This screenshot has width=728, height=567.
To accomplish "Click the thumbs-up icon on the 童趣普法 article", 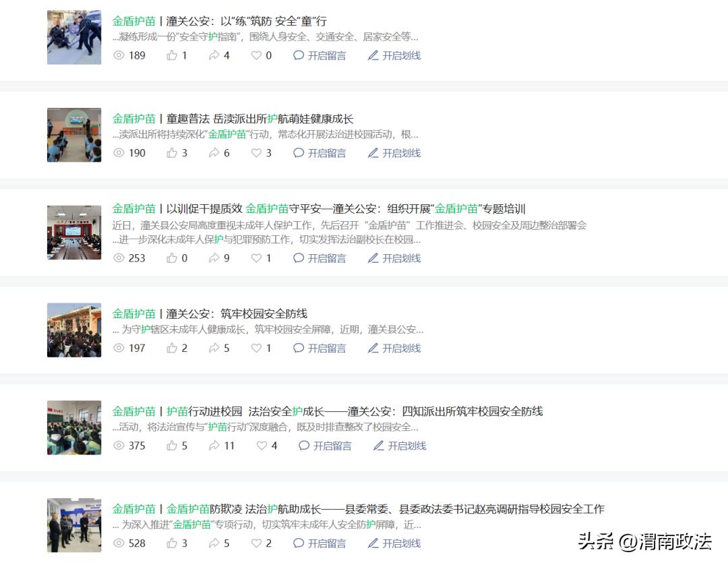I will [172, 153].
